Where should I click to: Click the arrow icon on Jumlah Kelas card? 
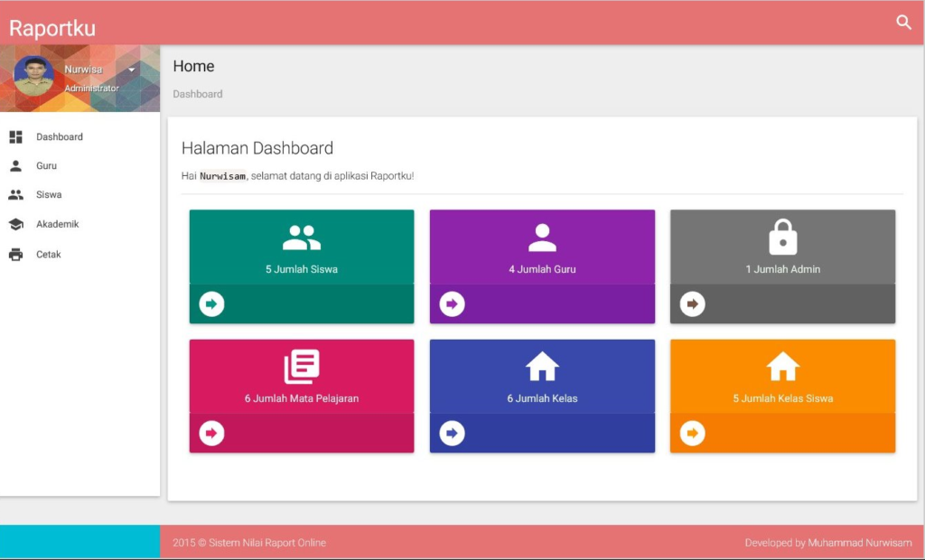coord(452,434)
